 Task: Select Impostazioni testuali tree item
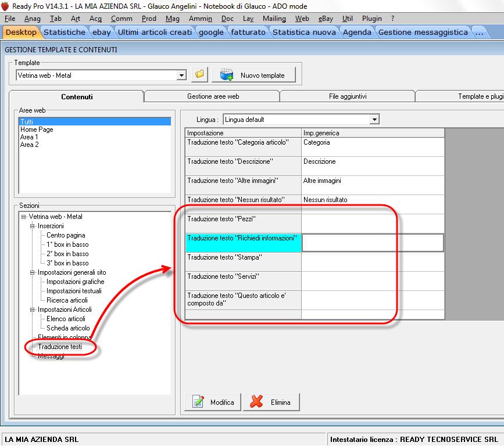click(74, 291)
